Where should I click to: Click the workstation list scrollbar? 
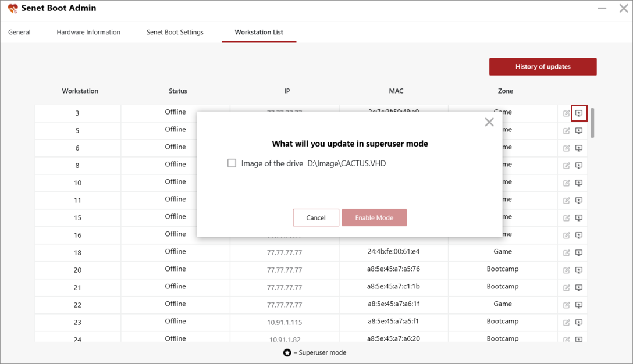tap(592, 123)
